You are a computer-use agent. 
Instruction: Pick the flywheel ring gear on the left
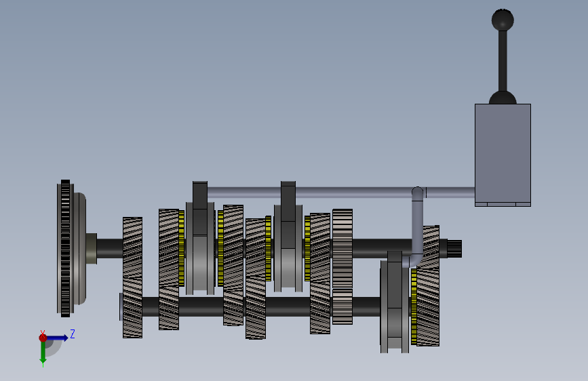65,248
